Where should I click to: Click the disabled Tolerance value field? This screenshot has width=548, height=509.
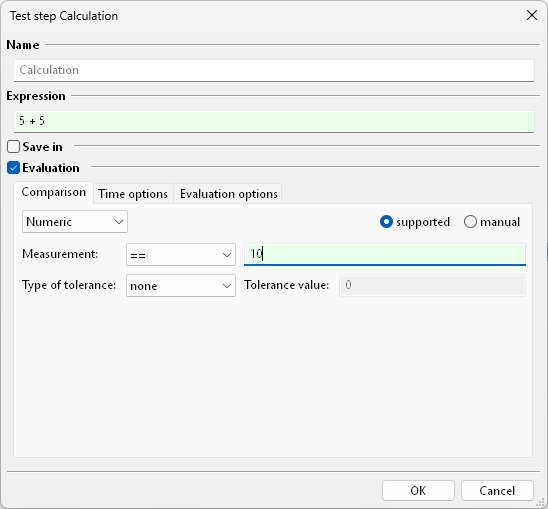click(x=432, y=285)
